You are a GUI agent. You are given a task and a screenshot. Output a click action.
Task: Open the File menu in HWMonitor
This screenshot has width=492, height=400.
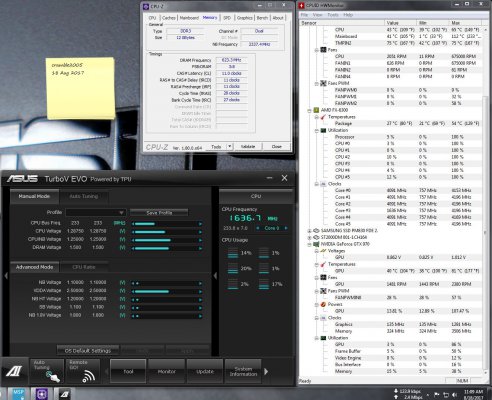[x=304, y=15]
